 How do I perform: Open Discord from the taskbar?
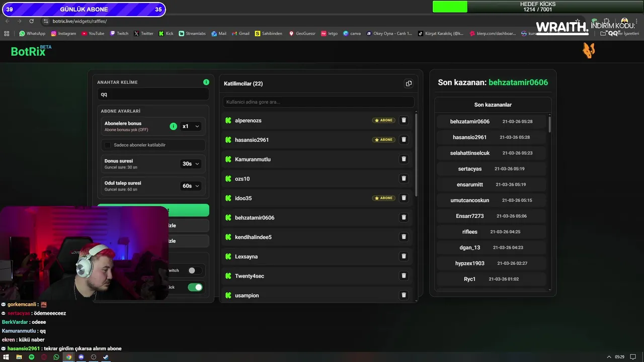pos(81,357)
